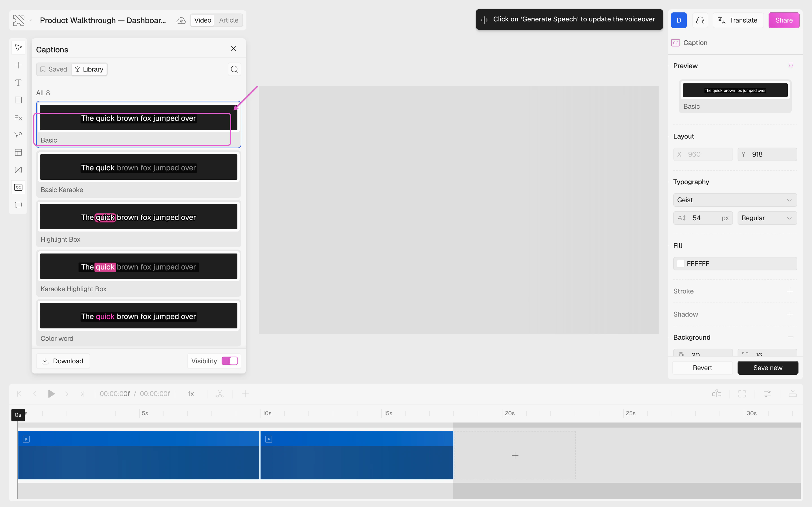Switch to the Article view tab
This screenshot has width=812, height=507.
(228, 21)
